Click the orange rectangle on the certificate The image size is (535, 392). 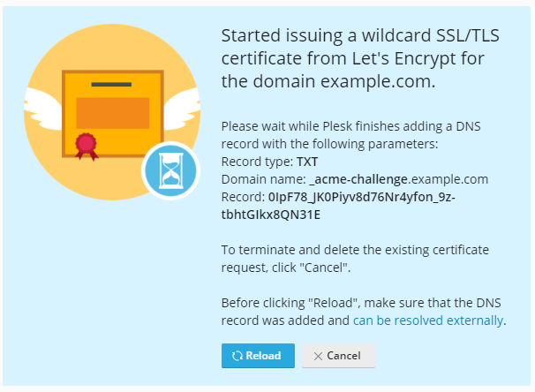pos(112,113)
